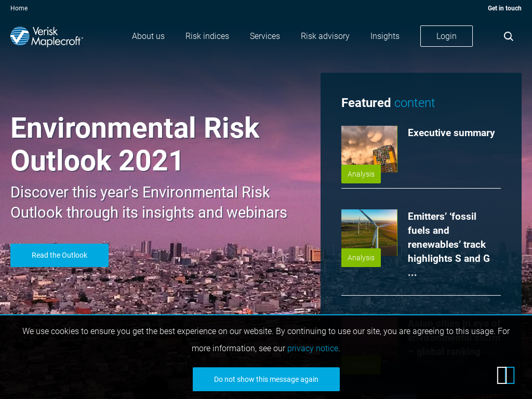Open the About us menu
The height and width of the screenshot is (399, 532).
point(148,36)
